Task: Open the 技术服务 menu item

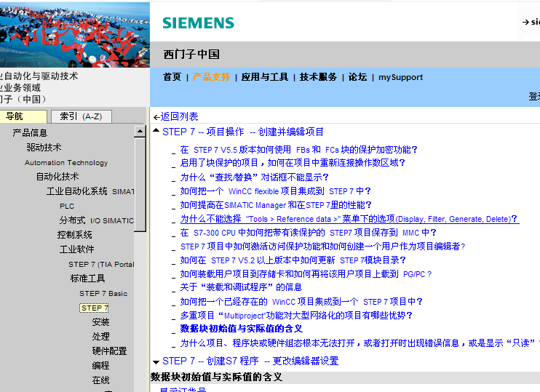Action: pos(318,77)
